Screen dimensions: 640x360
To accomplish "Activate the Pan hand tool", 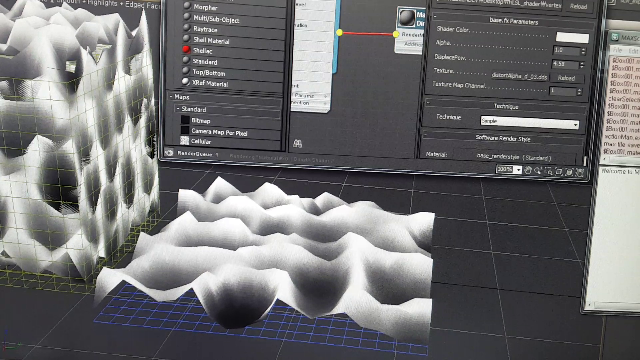I will 528,170.
